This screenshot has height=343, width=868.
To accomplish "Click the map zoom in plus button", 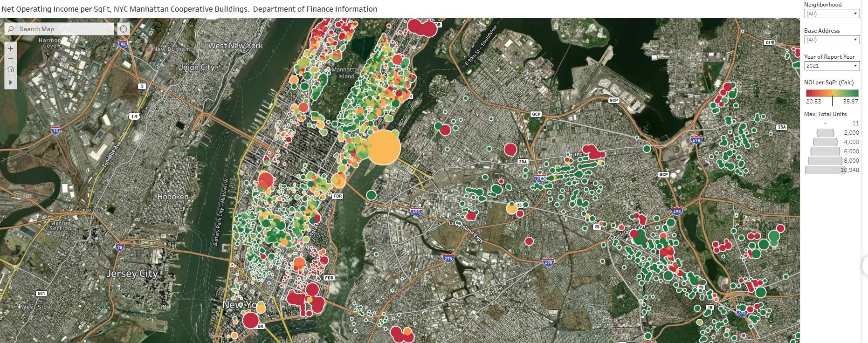I will [11, 48].
